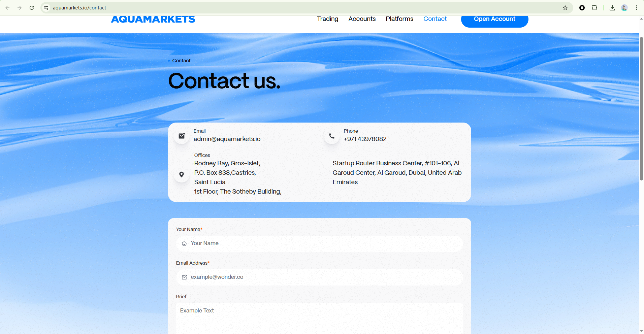
Task: Open the Accounts menu item
Action: (362, 19)
